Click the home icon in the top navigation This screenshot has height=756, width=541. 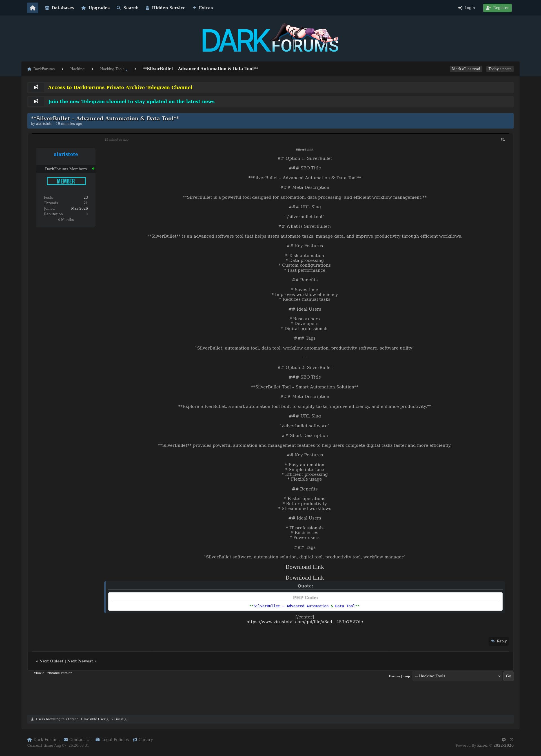33,8
